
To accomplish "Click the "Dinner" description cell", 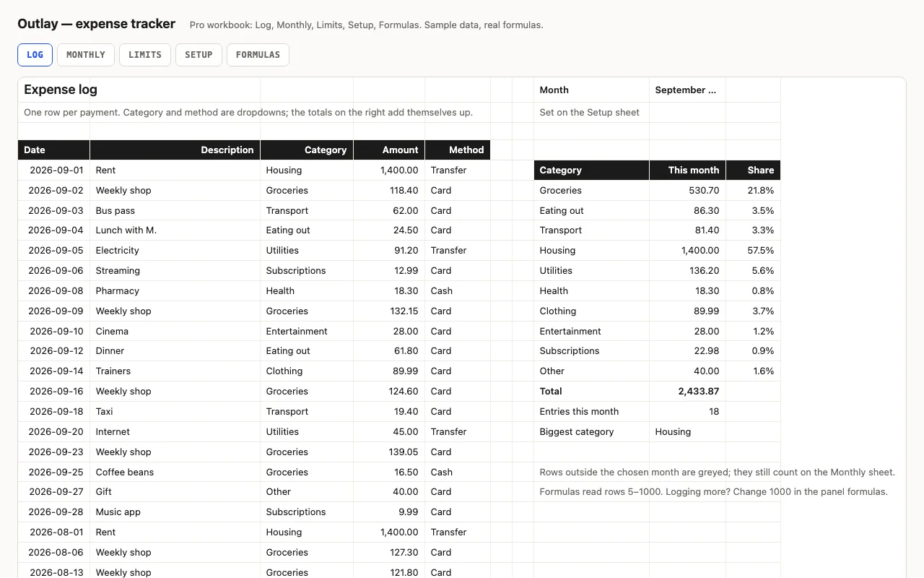I will pos(175,351).
